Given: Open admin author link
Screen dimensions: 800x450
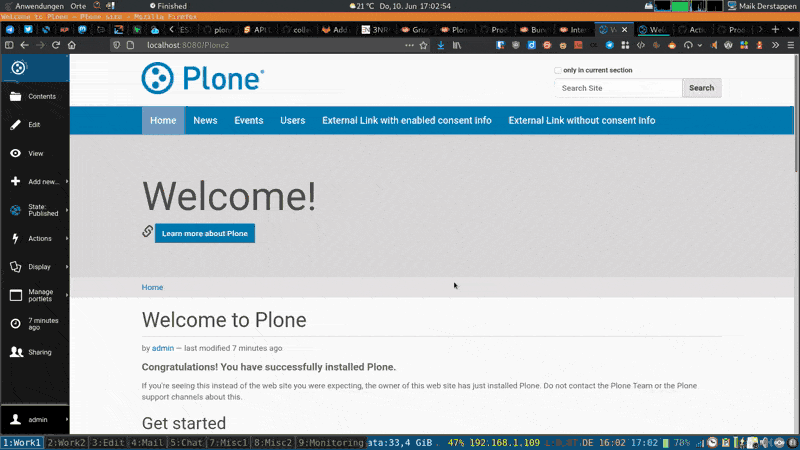Looking at the screenshot, I should pyautogui.click(x=163, y=348).
